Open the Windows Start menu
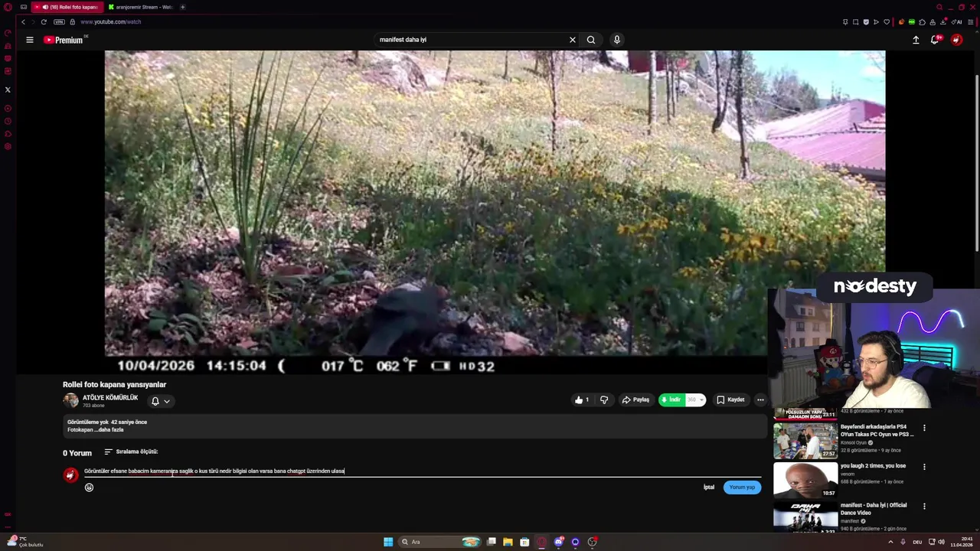 coord(388,542)
